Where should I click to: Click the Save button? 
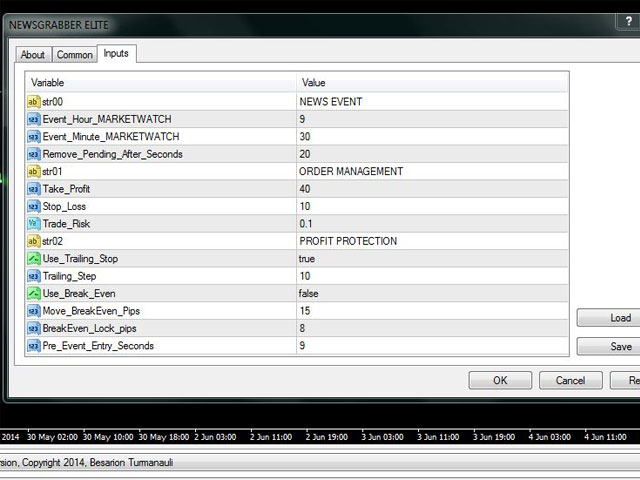coord(609,347)
